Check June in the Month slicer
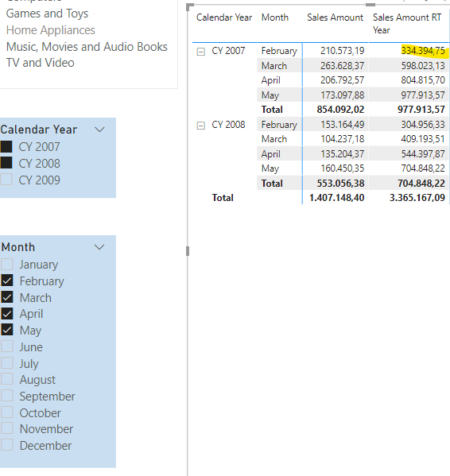This screenshot has height=476, width=450. coord(7,346)
